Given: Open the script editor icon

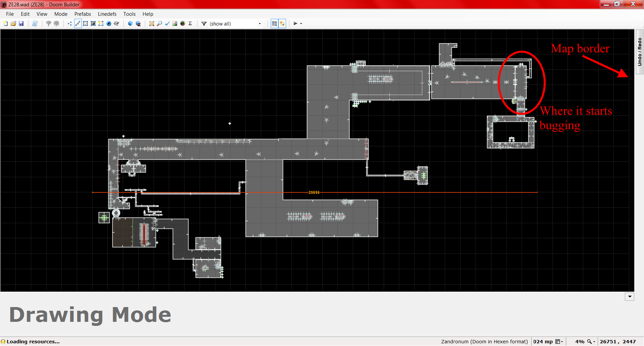Looking at the screenshot, I should (x=35, y=23).
